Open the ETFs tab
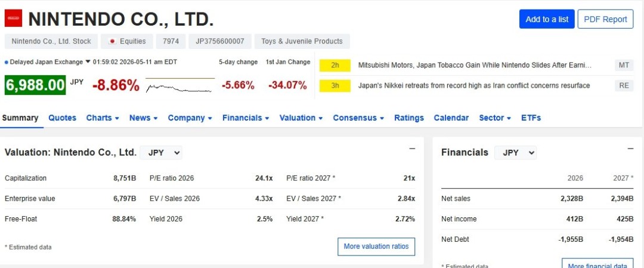This screenshot has width=644, height=268. [x=531, y=118]
